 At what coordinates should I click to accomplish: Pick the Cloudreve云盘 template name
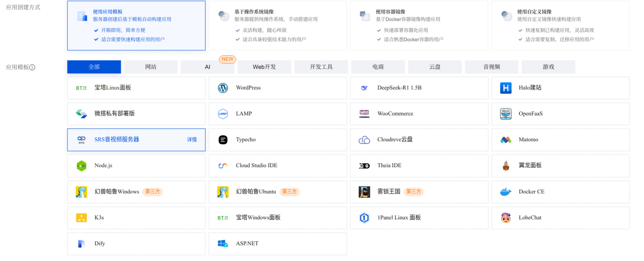395,140
